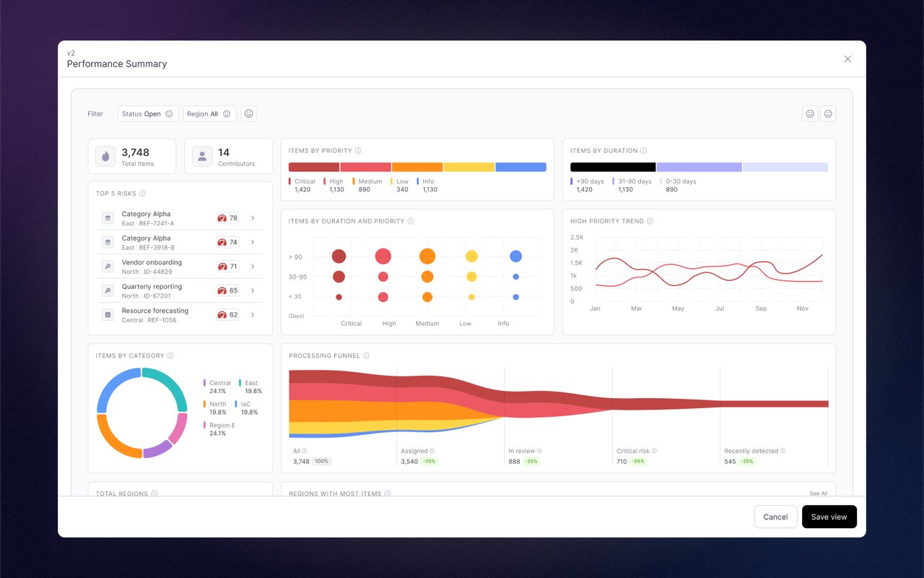
Task: Open info icon next to Recently detected
Action: pos(783,451)
